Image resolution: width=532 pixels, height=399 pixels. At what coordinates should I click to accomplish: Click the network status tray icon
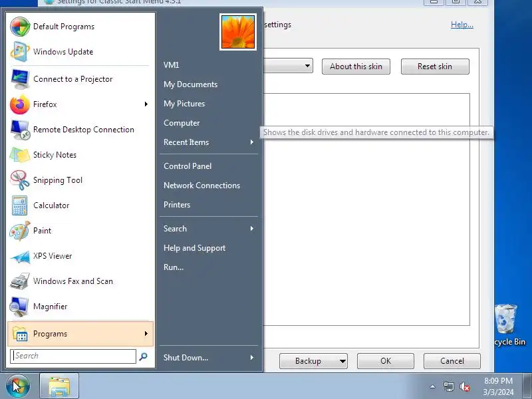[x=448, y=386]
